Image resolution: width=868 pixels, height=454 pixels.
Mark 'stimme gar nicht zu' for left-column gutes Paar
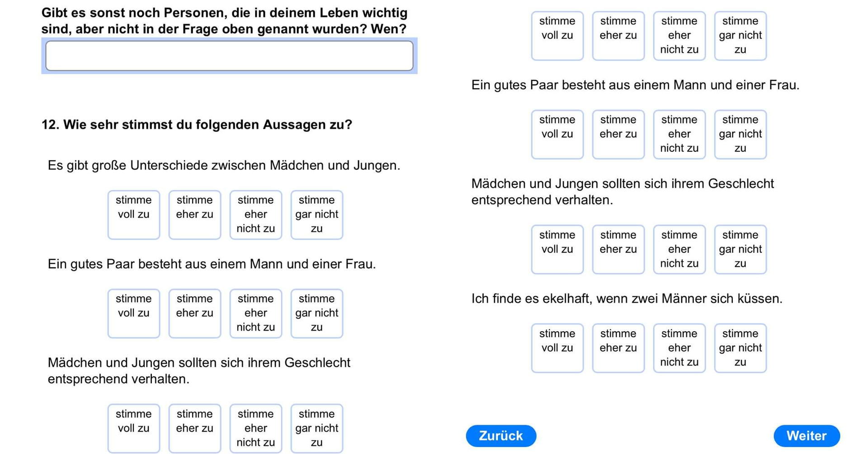pyautogui.click(x=317, y=313)
